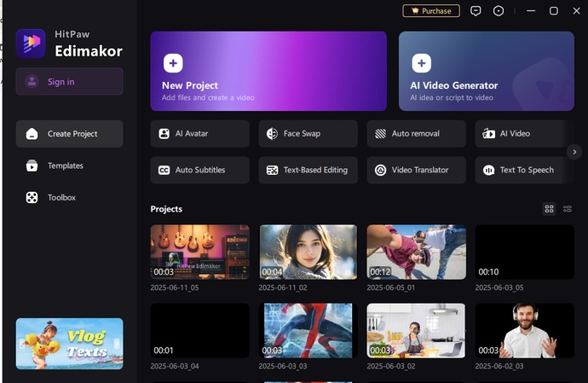Open project thumbnail 2025-06-05_01
The height and width of the screenshot is (383, 588).
coord(416,252)
